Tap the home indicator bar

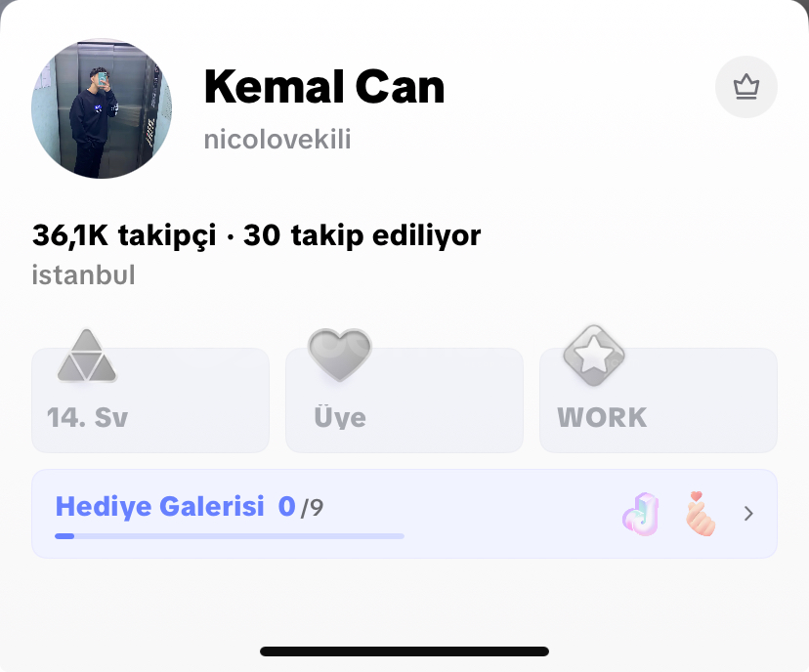[x=404, y=651]
